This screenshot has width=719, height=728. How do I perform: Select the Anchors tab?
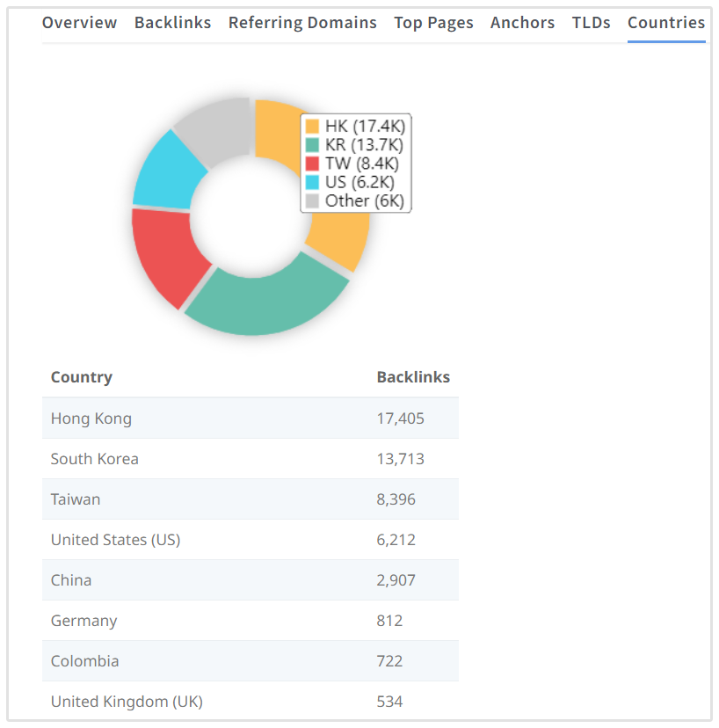click(x=522, y=23)
